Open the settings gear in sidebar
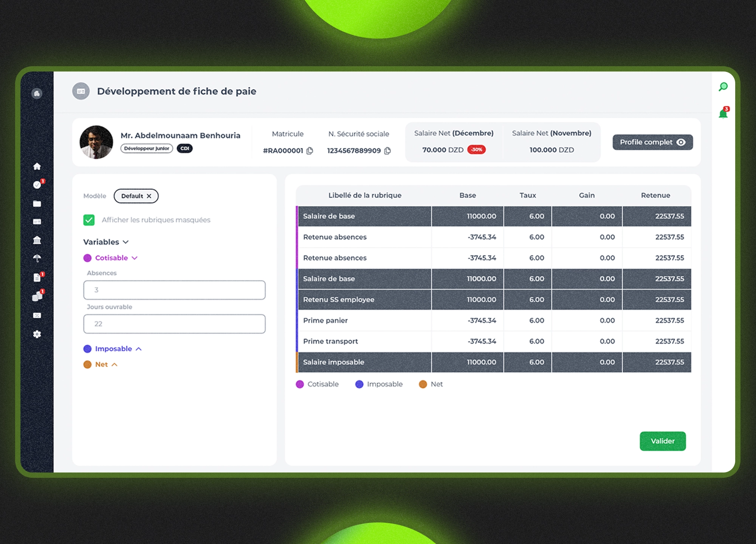Image resolution: width=756 pixels, height=544 pixels. click(37, 334)
